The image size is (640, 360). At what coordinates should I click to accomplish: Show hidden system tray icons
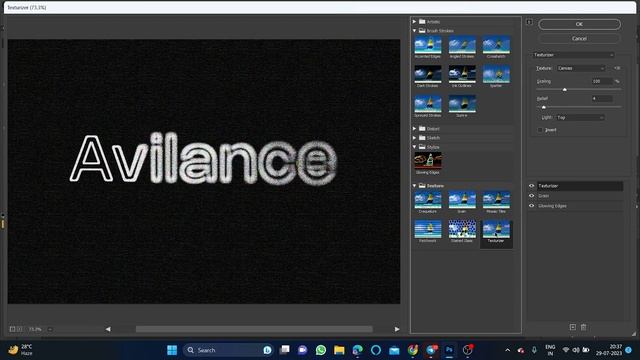(x=507, y=350)
